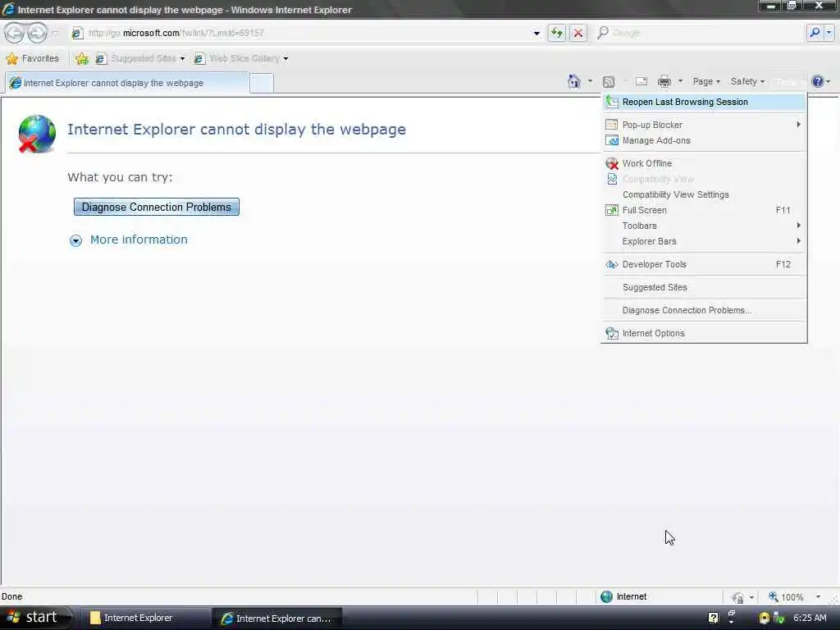Expand the Print dropdown arrow

(x=680, y=81)
